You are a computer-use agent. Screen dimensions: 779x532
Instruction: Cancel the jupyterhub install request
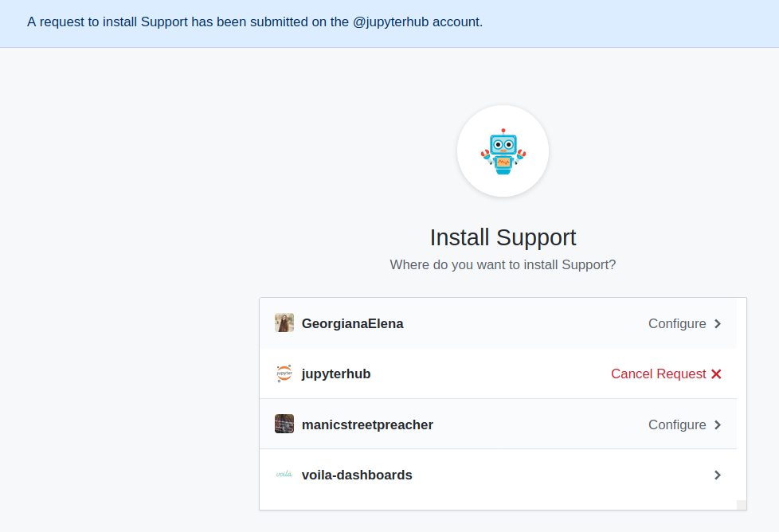(658, 374)
